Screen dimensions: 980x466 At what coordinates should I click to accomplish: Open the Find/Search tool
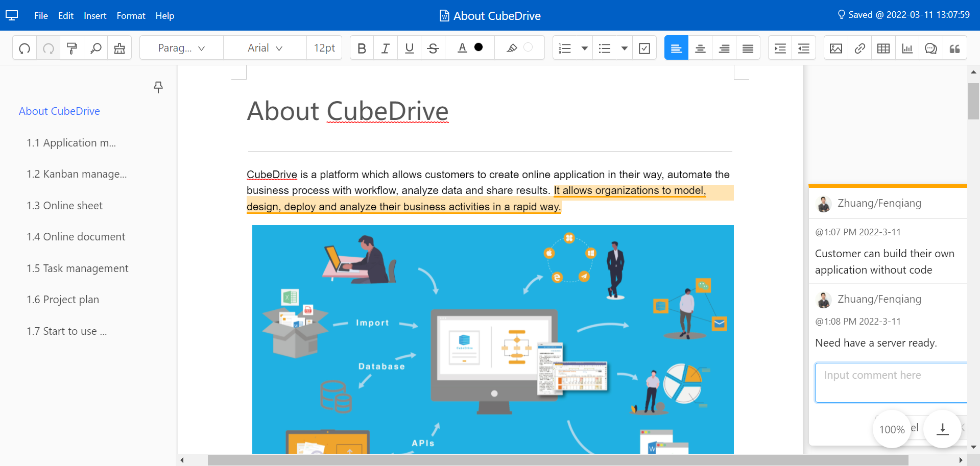95,48
